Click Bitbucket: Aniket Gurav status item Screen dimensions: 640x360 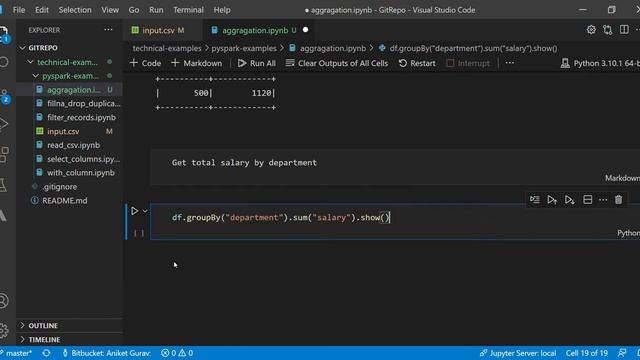[107, 353]
